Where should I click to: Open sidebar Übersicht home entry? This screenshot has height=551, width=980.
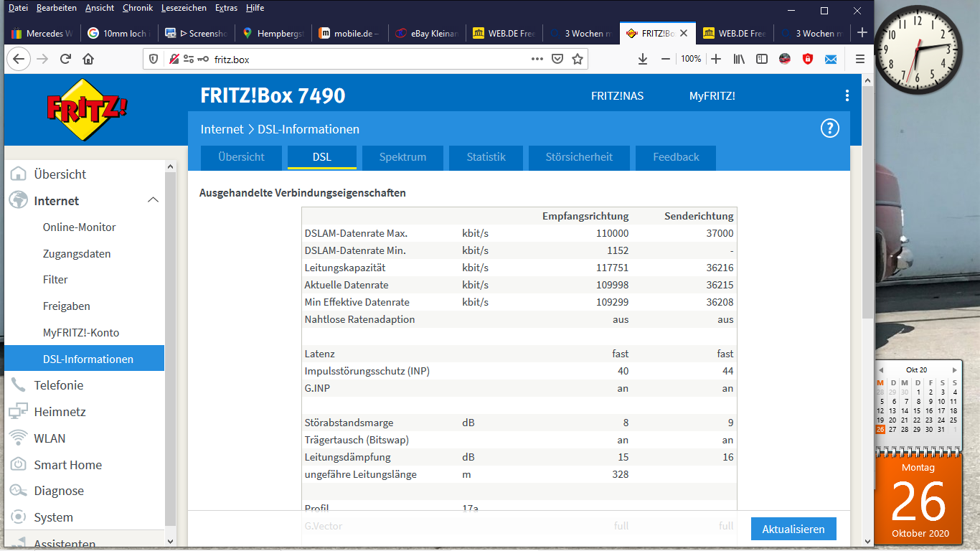(x=60, y=174)
